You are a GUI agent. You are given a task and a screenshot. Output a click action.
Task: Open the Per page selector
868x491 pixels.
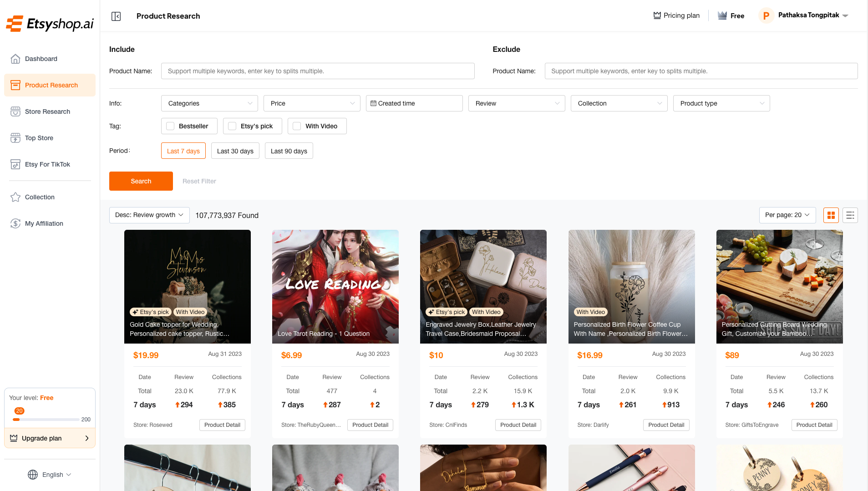[787, 215]
